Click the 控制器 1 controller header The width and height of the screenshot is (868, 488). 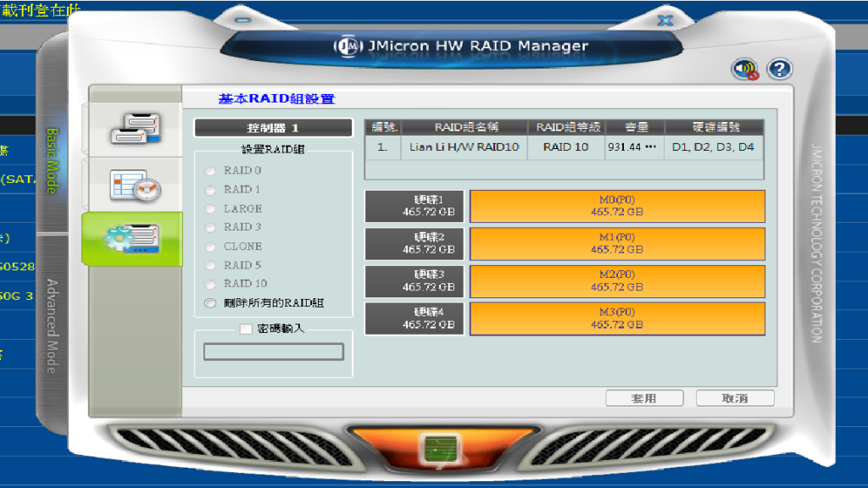273,128
